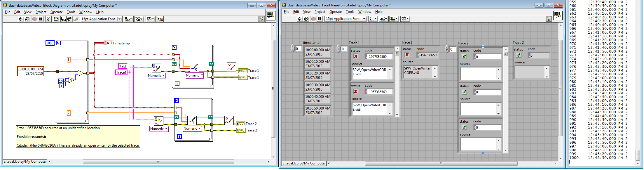Open Context Help in the Front Panel window
Screen dimensions: 644x170
[x=549, y=19]
